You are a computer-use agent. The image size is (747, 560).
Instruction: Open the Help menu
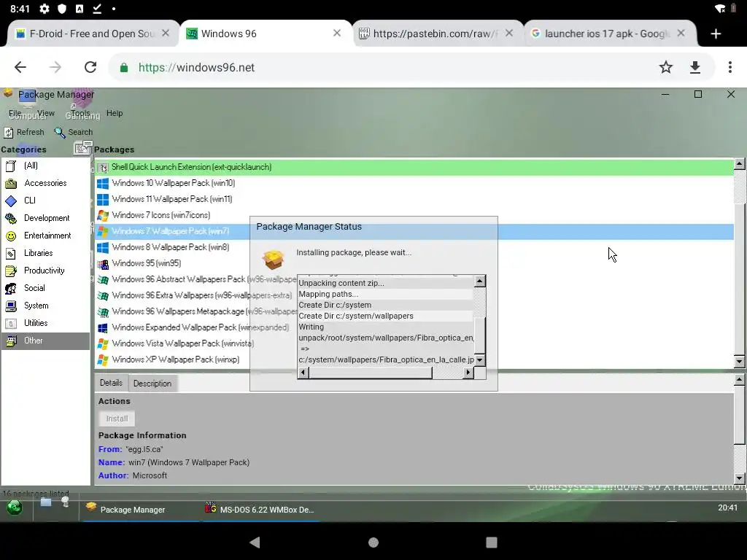point(115,113)
